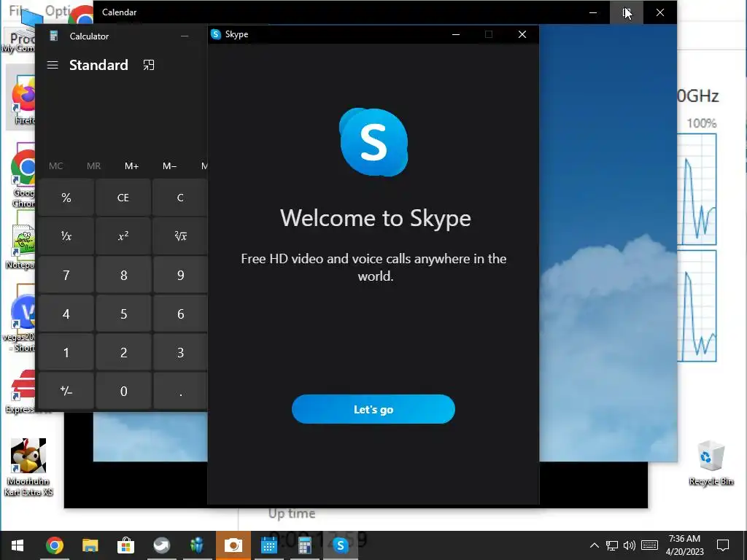This screenshot has width=747, height=560.
Task: Minimize the Skype window
Action: click(456, 34)
